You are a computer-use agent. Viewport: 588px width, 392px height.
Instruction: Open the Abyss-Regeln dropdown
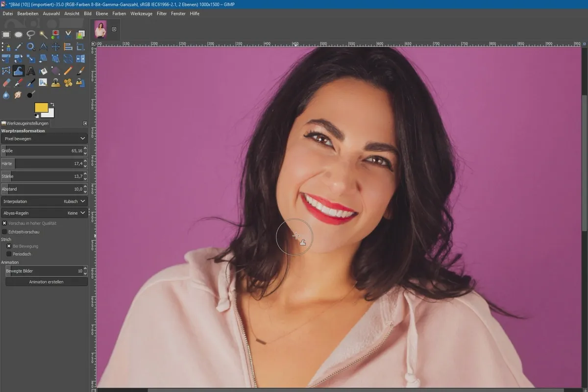44,213
